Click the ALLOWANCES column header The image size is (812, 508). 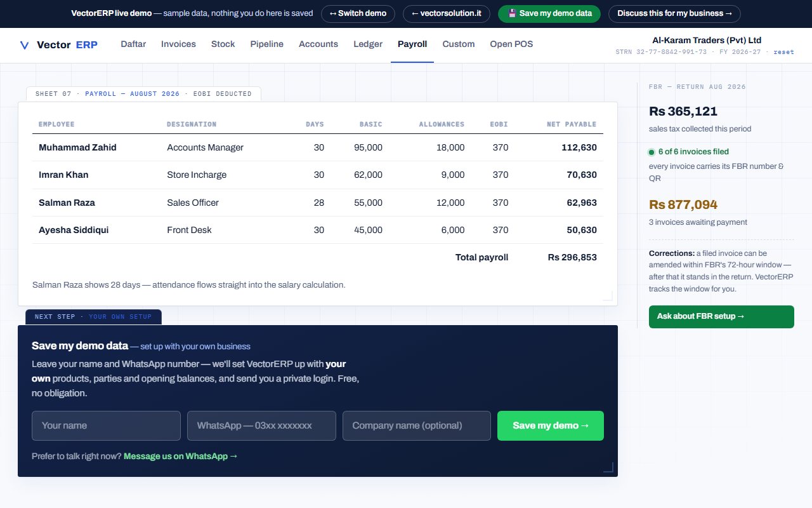point(442,124)
